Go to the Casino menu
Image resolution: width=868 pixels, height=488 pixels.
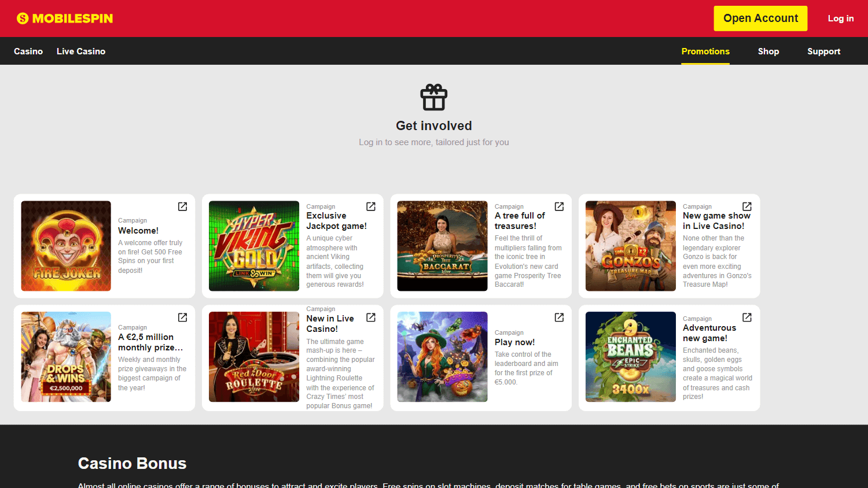coord(28,51)
